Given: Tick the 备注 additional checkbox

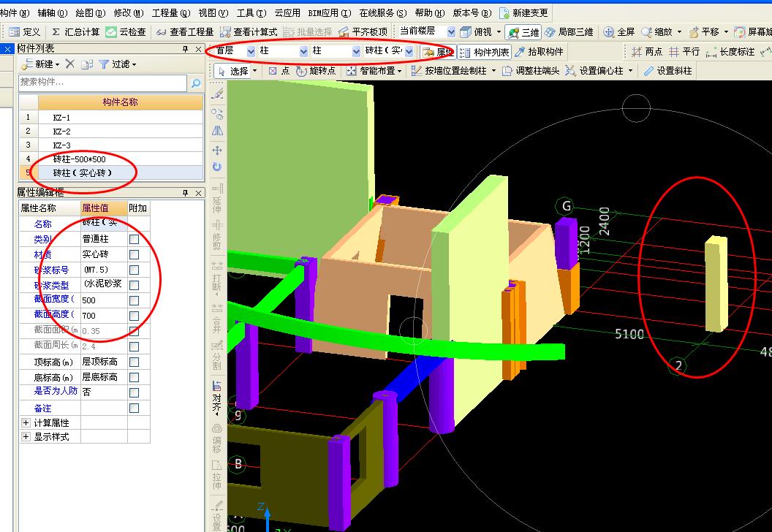Looking at the screenshot, I should click(x=134, y=408).
